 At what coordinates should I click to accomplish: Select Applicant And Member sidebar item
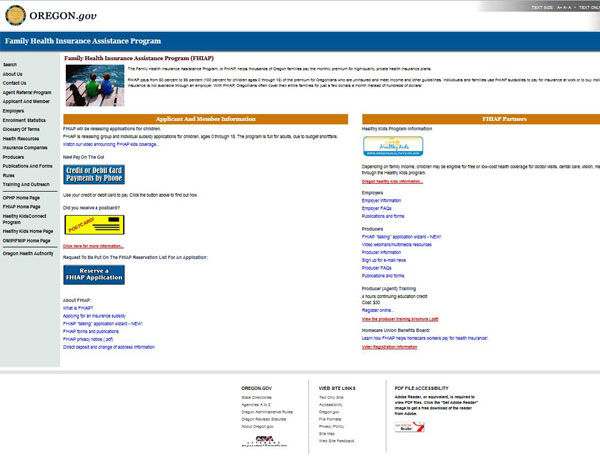click(26, 101)
